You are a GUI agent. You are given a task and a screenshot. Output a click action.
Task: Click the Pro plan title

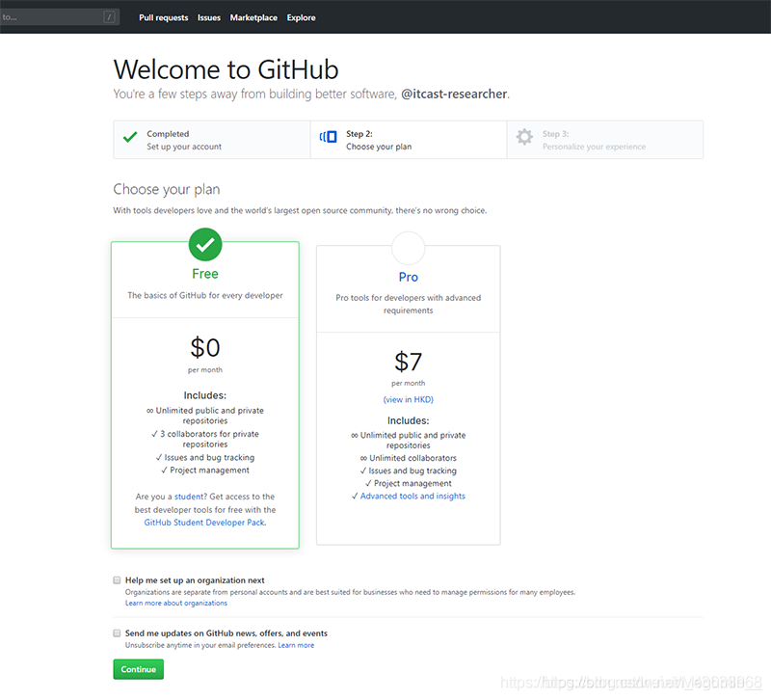(408, 277)
